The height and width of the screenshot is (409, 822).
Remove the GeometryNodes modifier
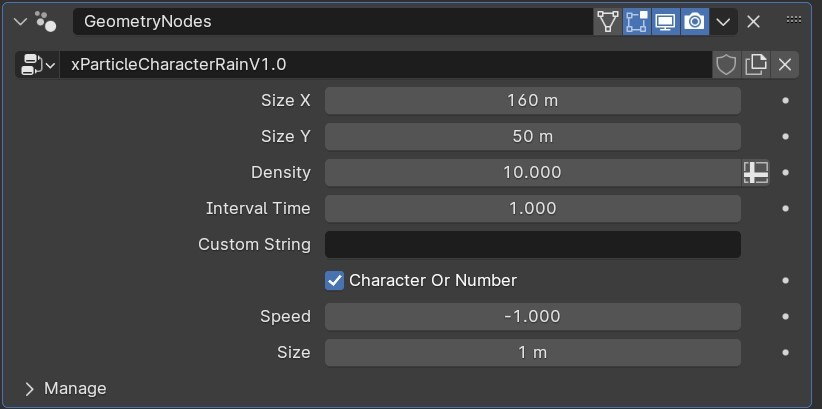754,21
